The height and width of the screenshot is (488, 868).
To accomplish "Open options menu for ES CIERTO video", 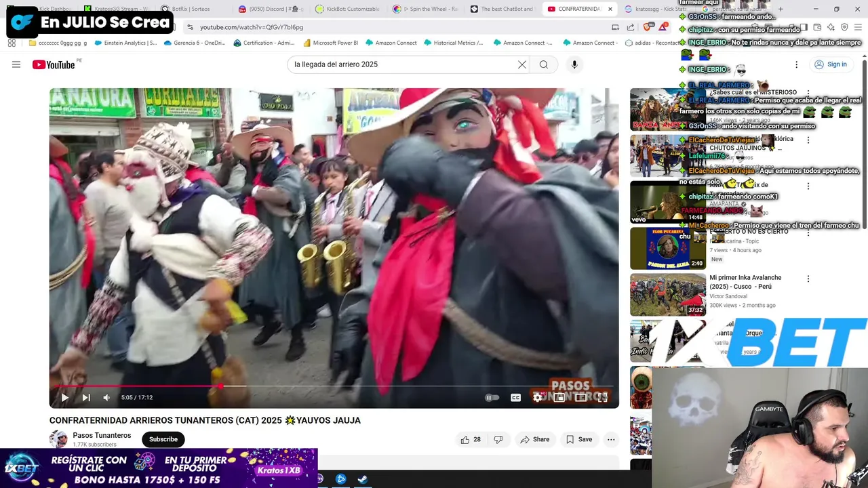I will (808, 232).
